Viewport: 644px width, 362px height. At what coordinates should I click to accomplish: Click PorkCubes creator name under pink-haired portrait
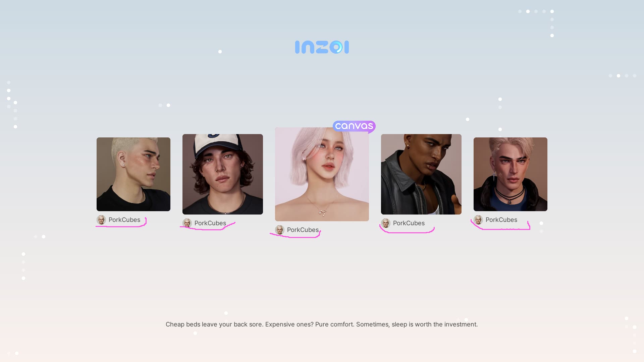coord(303,230)
